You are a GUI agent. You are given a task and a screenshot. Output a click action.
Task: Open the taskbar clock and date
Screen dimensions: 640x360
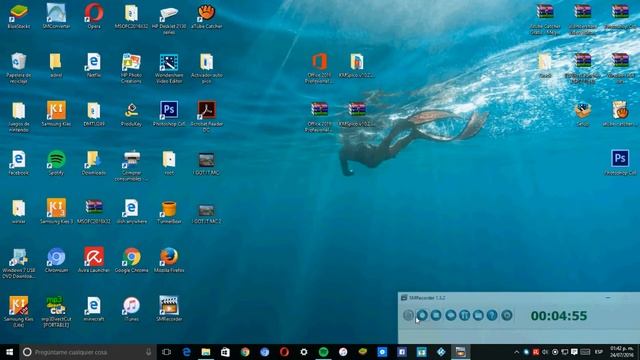[x=622, y=352]
